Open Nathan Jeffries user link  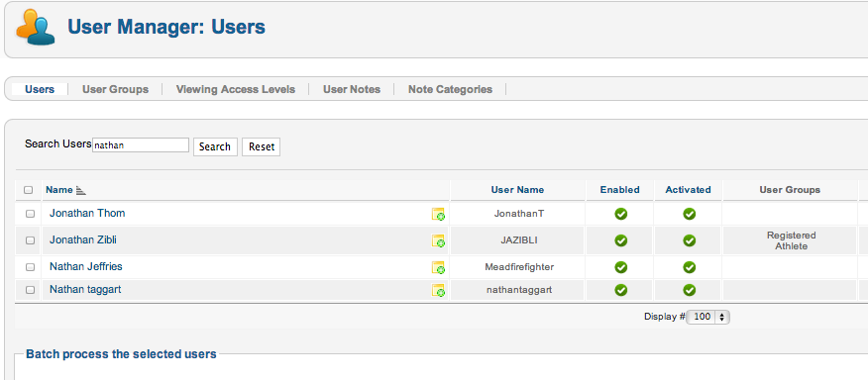86,266
